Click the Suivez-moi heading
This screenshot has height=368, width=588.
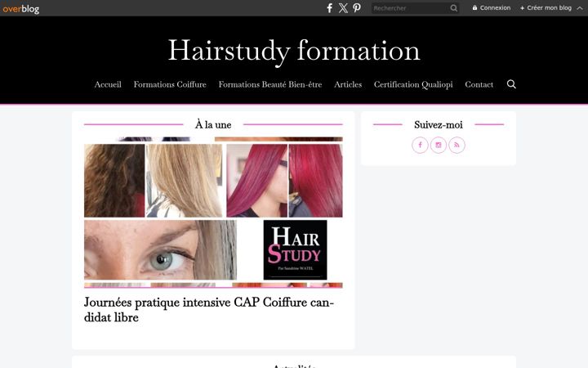click(439, 124)
